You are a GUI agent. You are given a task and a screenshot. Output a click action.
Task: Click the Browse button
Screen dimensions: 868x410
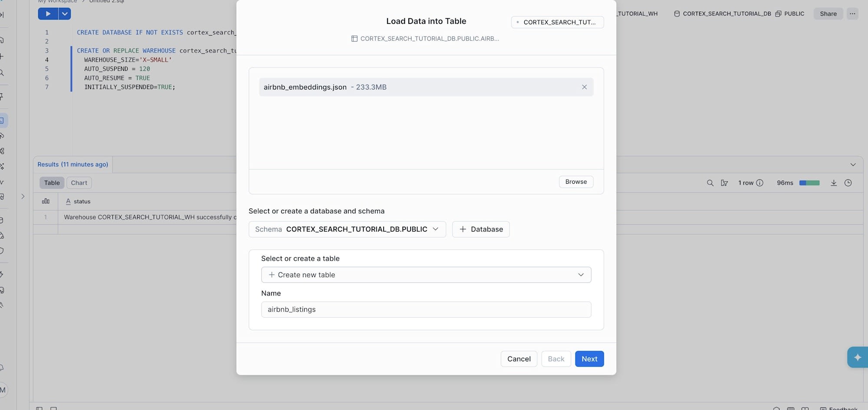(575, 182)
